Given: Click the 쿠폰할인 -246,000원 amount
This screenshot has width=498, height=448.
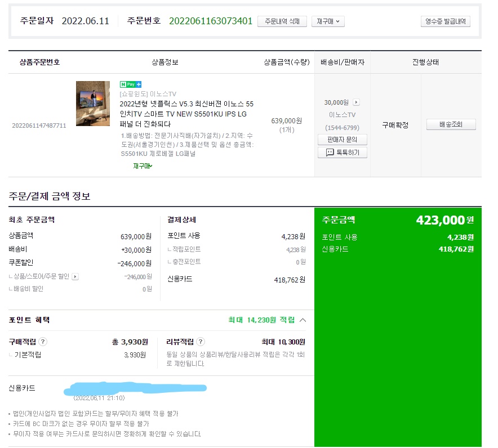Looking at the screenshot, I should [135, 263].
